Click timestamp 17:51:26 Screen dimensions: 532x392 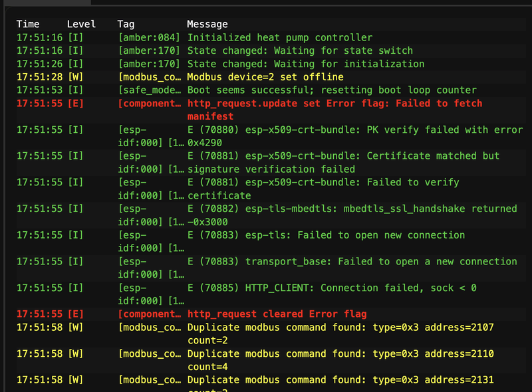[x=40, y=64]
